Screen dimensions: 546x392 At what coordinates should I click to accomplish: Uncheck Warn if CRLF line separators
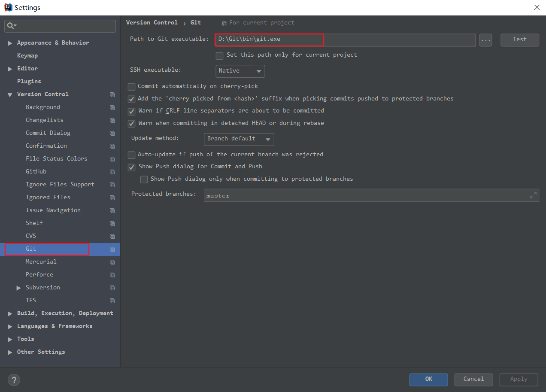tap(132, 111)
